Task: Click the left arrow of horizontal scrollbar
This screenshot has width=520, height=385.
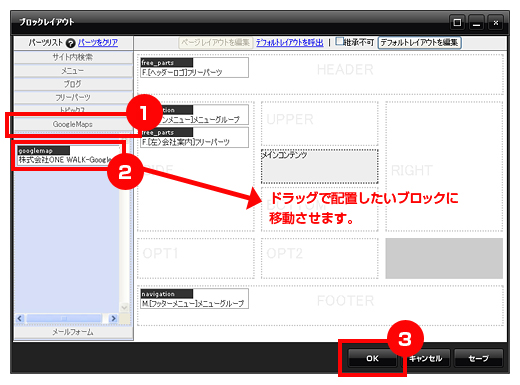Action: (x=20, y=318)
